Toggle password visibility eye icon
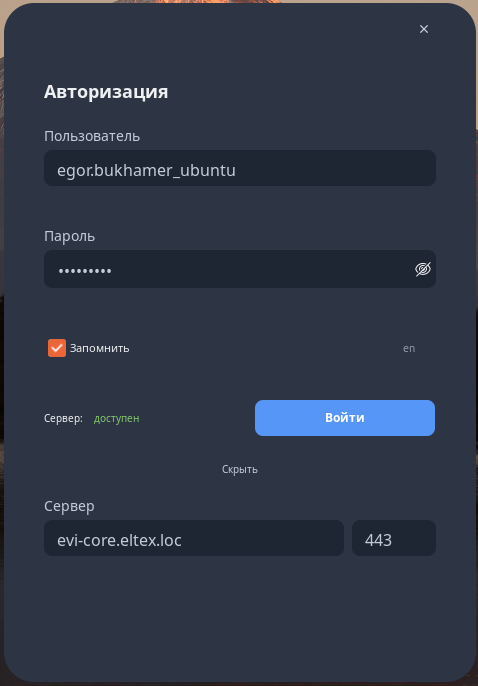This screenshot has width=478, height=686. pyautogui.click(x=422, y=269)
